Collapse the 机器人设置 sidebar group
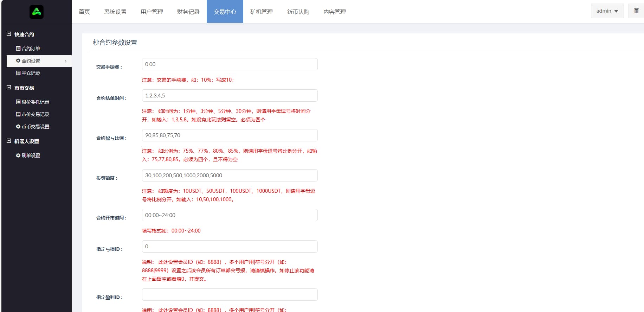The image size is (644, 312). point(9,141)
